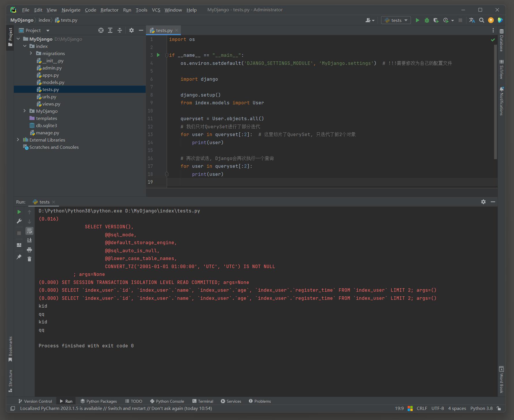Print the Run console output

[29, 250]
